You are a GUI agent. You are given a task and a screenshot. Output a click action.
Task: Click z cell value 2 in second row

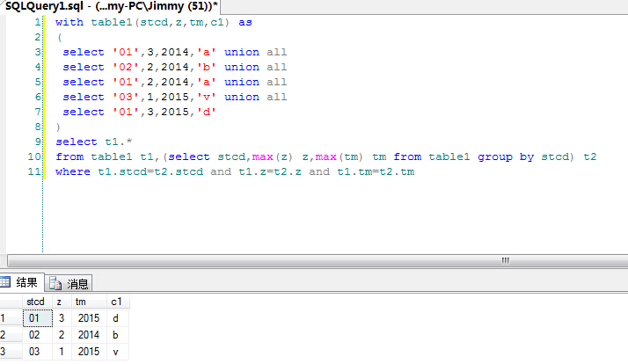click(x=62, y=335)
